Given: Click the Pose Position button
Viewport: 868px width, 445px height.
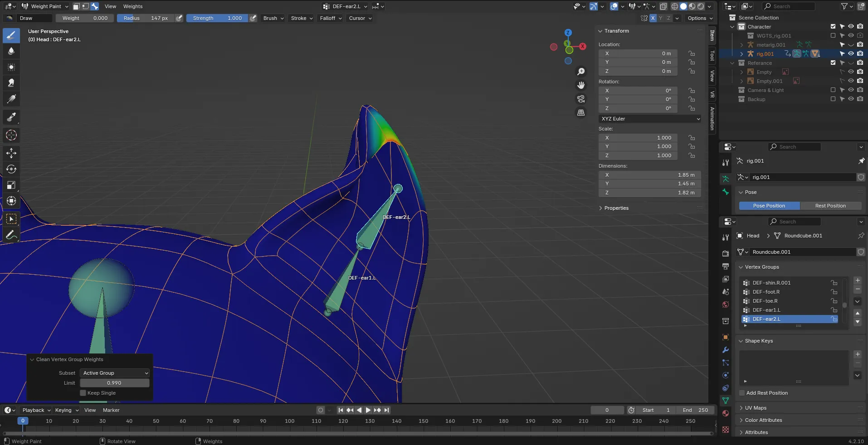Looking at the screenshot, I should coord(769,206).
